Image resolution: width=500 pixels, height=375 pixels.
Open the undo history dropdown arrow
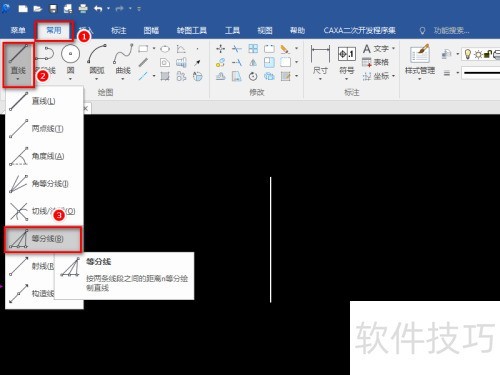click(108, 8)
